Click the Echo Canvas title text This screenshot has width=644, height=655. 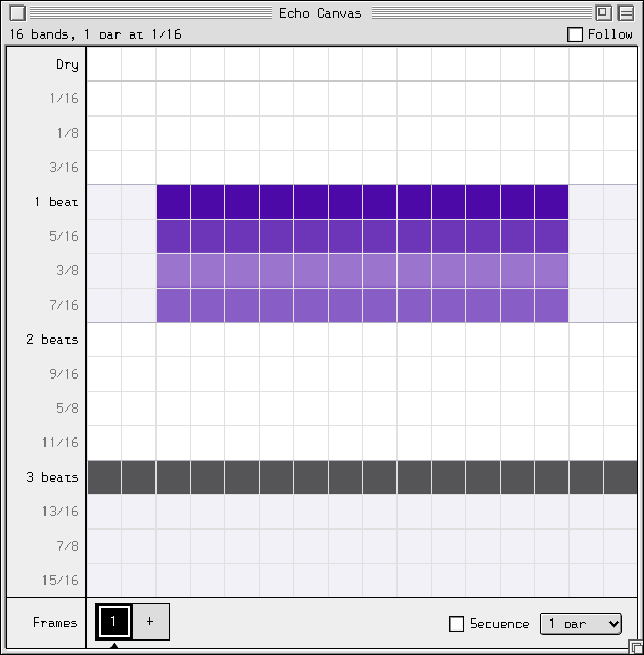(320, 13)
